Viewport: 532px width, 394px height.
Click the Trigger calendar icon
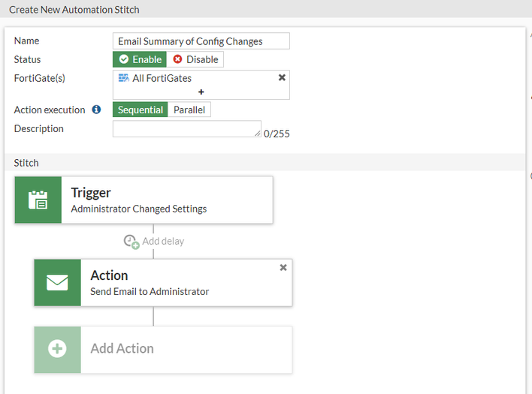coord(38,200)
